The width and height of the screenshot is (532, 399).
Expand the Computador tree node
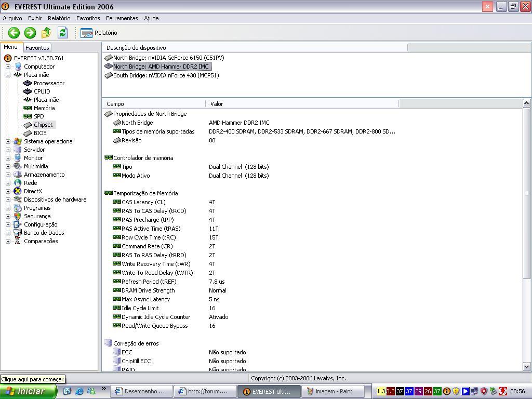[x=8, y=67]
